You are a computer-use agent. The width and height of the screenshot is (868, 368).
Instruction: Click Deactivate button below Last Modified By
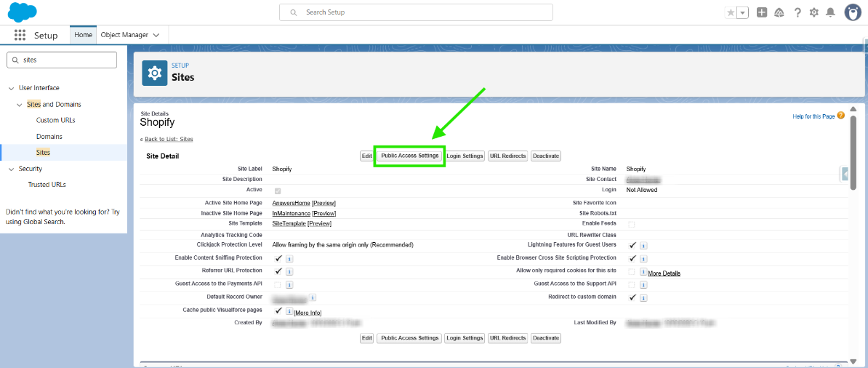(x=546, y=337)
